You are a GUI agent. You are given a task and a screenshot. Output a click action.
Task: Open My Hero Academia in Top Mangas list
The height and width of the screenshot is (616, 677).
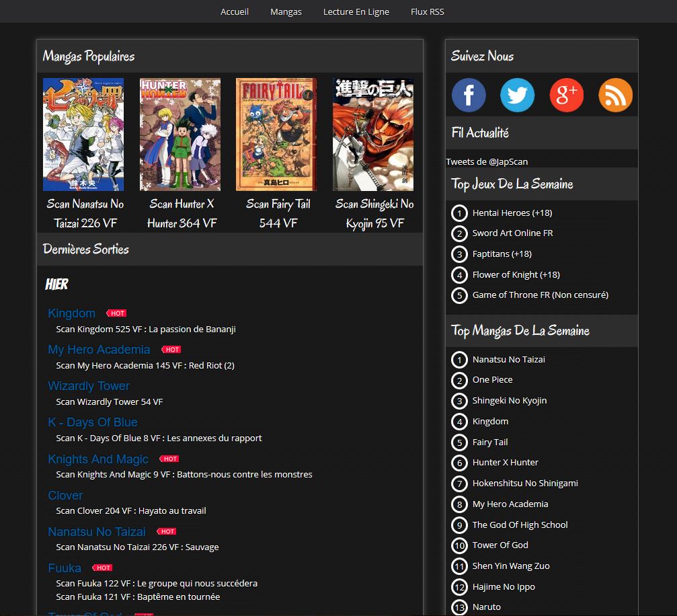tap(510, 504)
